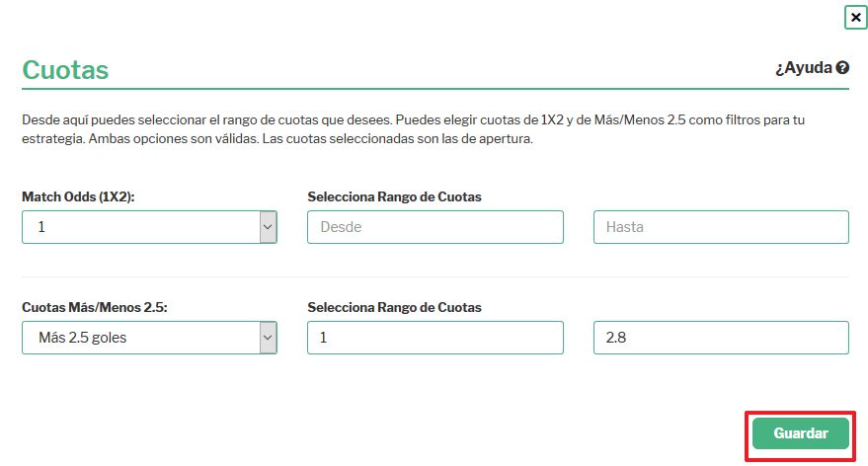Select the maximum odds field containing 2.8

click(721, 338)
